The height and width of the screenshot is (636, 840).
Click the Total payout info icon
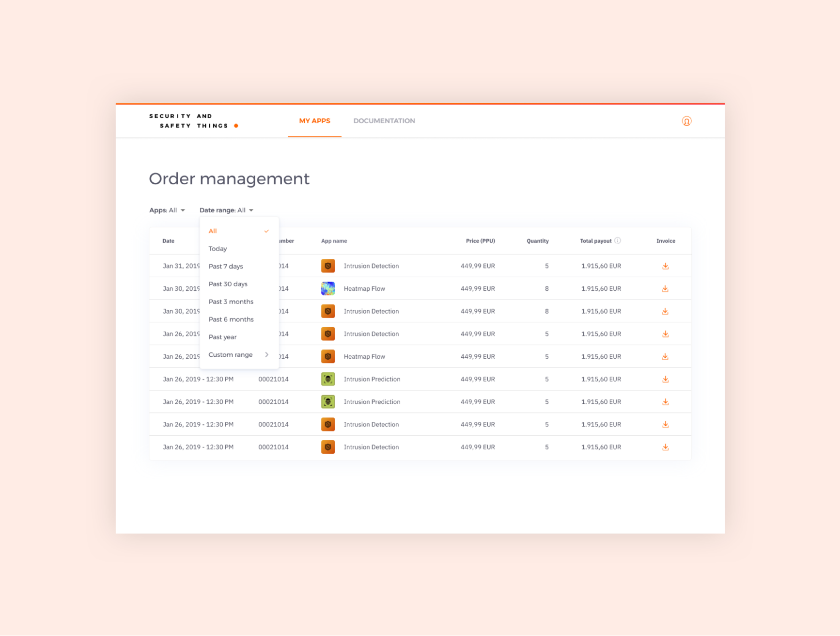click(618, 240)
